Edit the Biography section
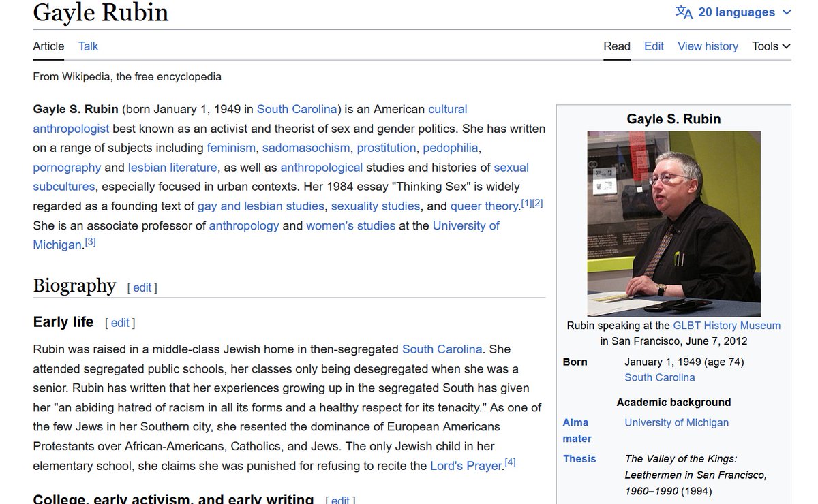This screenshot has width=818, height=504. pos(142,287)
